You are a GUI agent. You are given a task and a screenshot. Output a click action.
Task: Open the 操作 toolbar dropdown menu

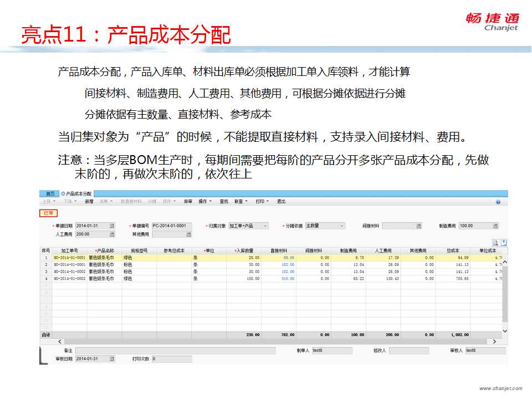(205, 202)
